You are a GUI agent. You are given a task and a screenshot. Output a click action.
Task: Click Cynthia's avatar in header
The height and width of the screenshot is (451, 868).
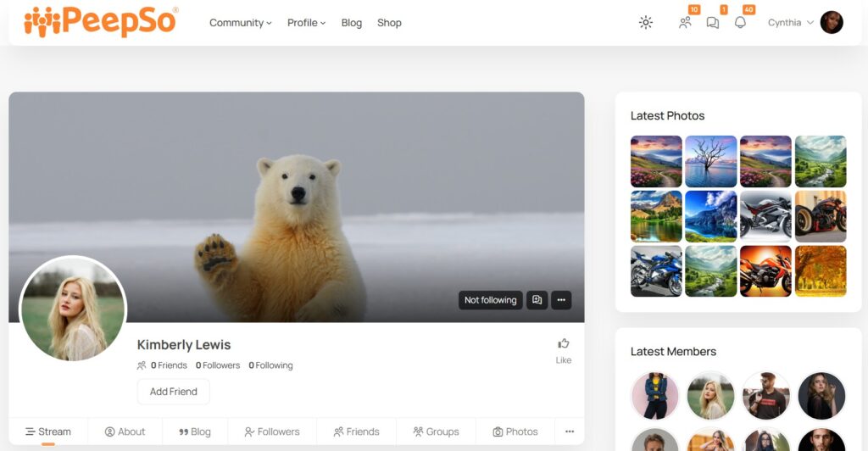coord(832,23)
